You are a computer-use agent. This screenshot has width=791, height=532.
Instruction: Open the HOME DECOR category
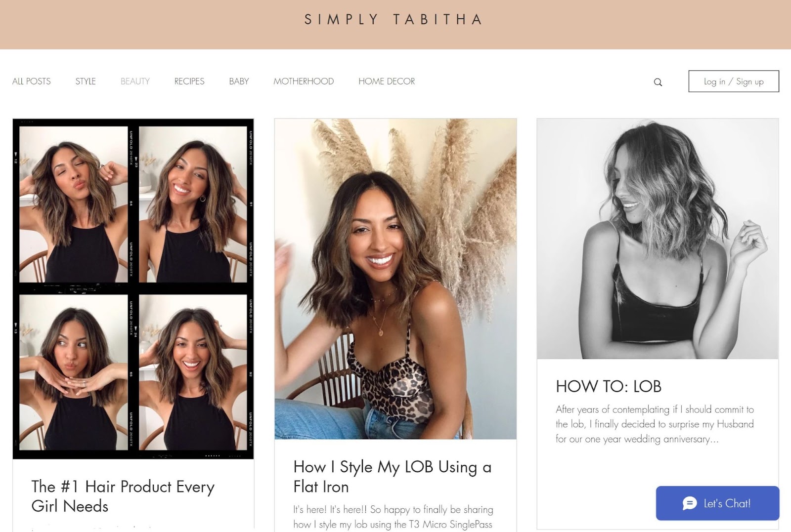pyautogui.click(x=387, y=82)
